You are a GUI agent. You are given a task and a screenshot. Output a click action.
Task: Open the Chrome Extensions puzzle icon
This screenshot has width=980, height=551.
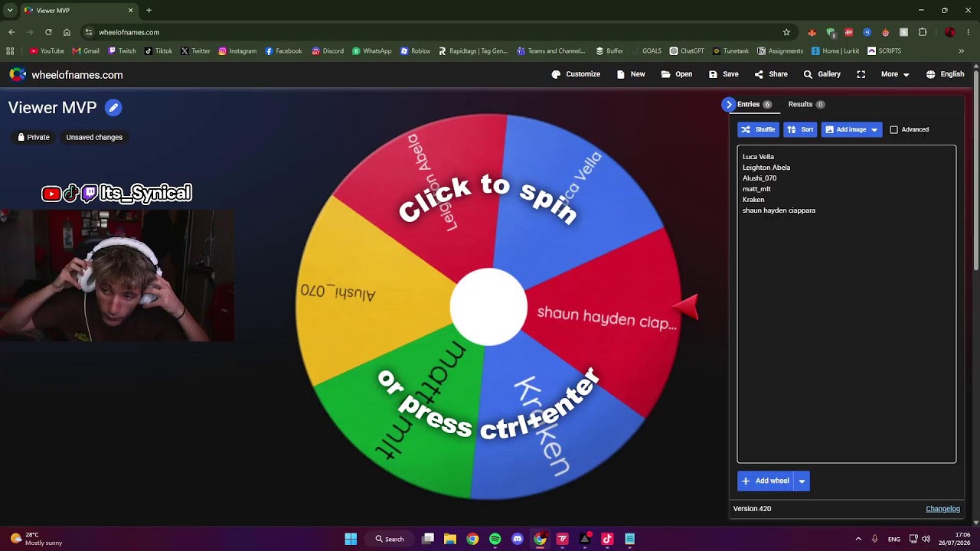point(923,32)
